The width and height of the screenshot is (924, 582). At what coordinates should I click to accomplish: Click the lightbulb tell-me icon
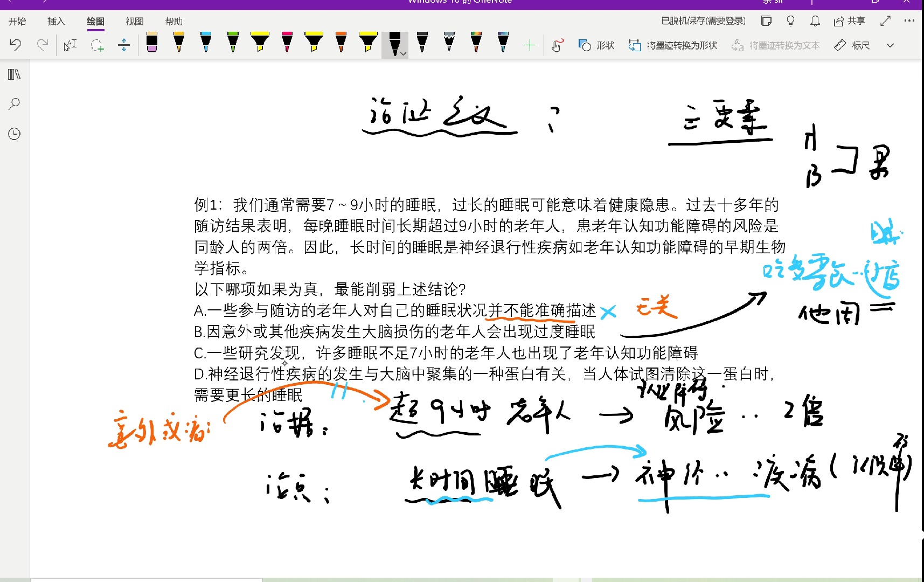(790, 21)
